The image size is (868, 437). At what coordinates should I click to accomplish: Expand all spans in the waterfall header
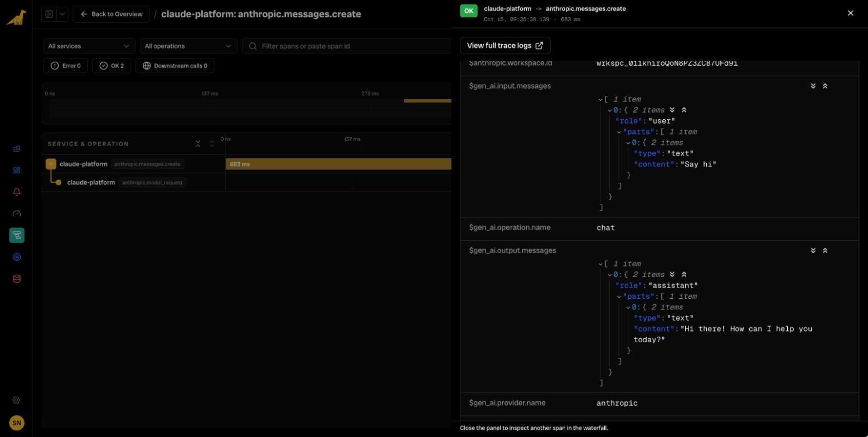212,144
